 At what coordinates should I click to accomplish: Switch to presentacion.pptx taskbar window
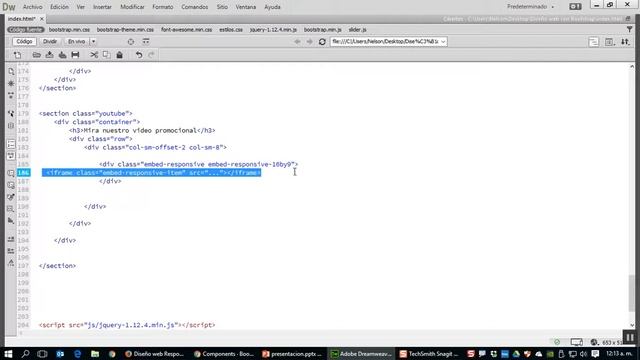[x=292, y=353]
